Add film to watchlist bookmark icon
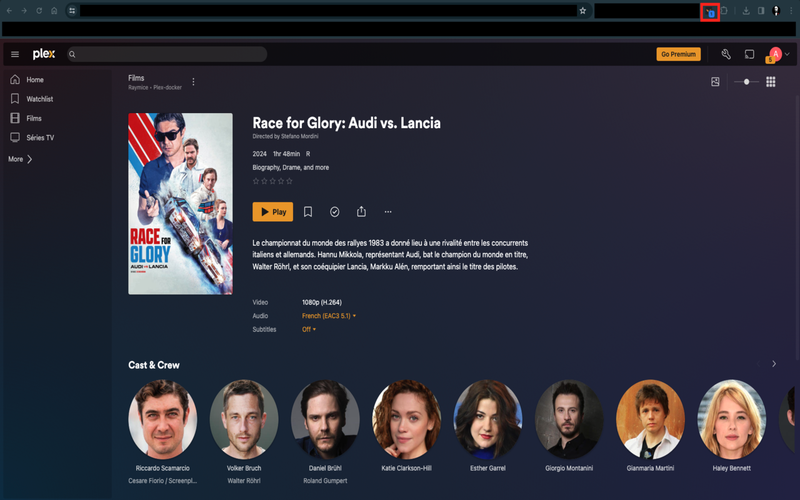Viewport: 800px width, 500px height. click(308, 212)
